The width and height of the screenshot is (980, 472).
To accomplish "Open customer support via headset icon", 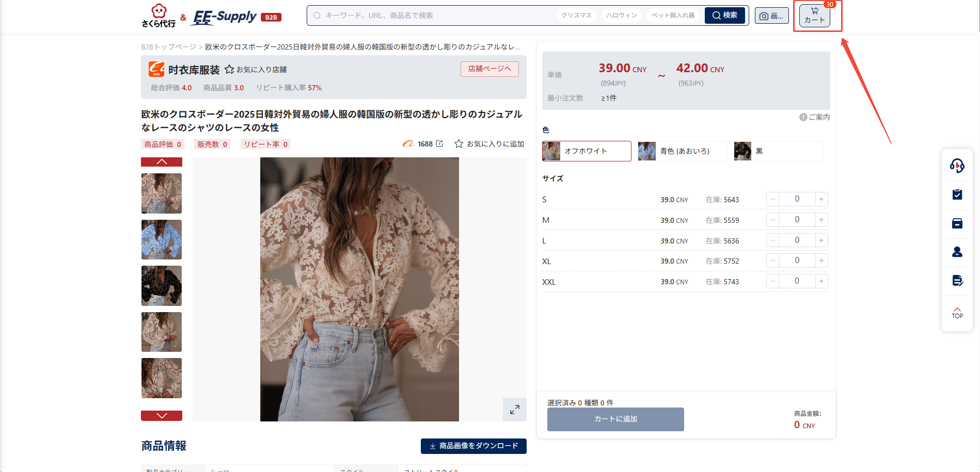I will 957,166.
